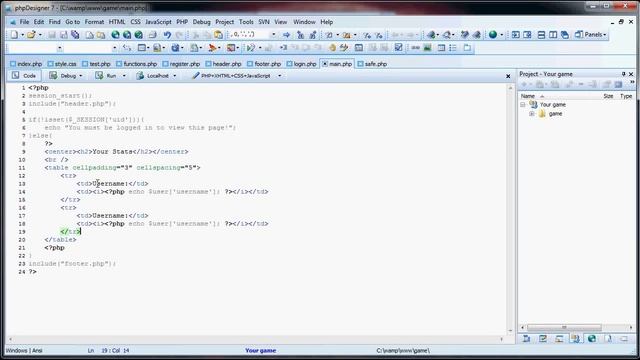Switch to the register.php tab
This screenshot has height=360, width=640.
click(x=181, y=64)
